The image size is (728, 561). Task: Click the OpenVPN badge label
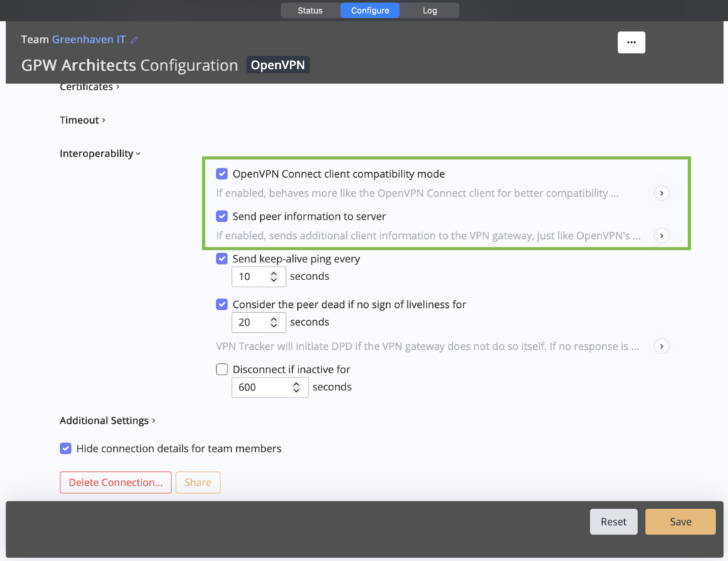click(278, 65)
